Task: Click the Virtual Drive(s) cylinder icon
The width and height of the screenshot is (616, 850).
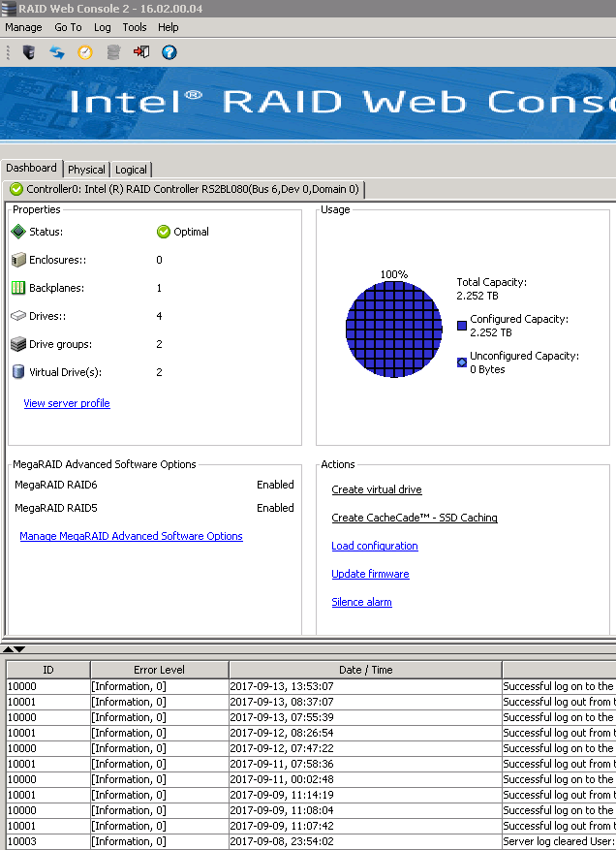Action: pyautogui.click(x=18, y=372)
